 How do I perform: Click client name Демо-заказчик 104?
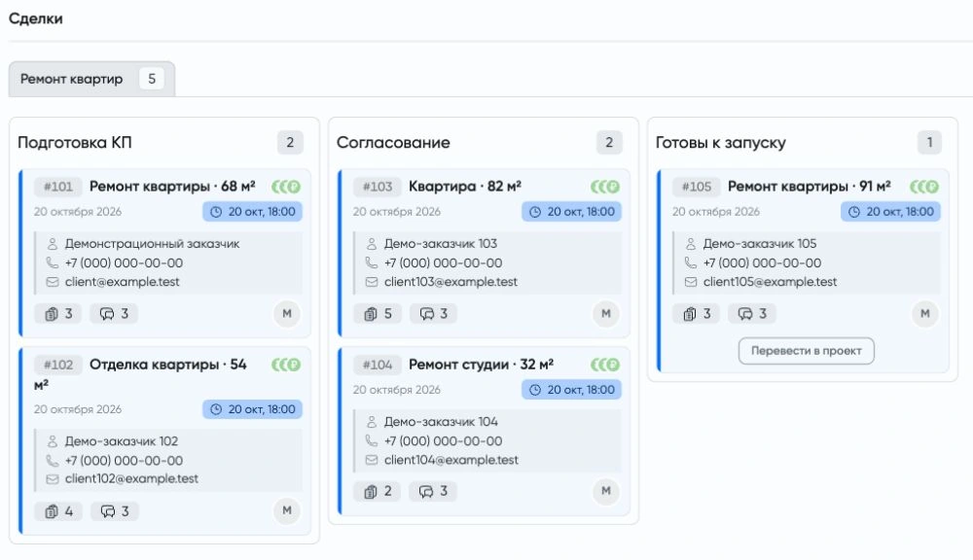click(441, 422)
